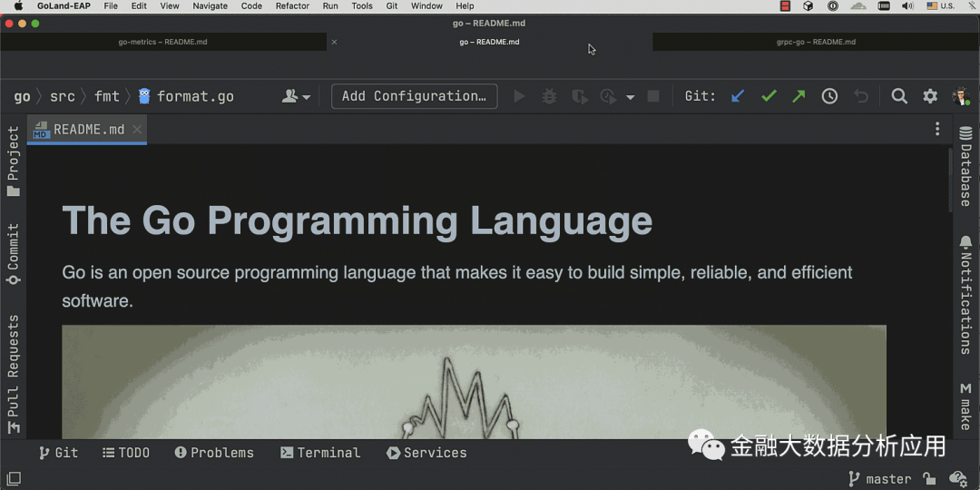Click the Run play icon
980x490 pixels.
(x=519, y=96)
